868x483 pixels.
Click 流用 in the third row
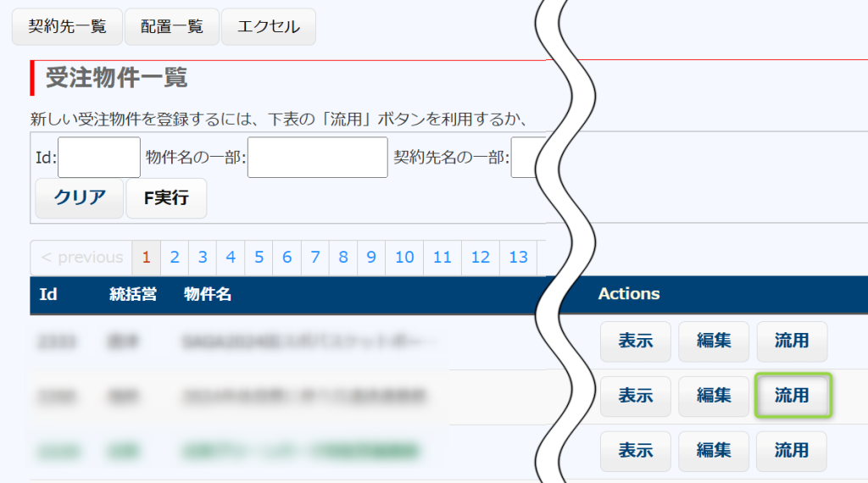coord(791,451)
